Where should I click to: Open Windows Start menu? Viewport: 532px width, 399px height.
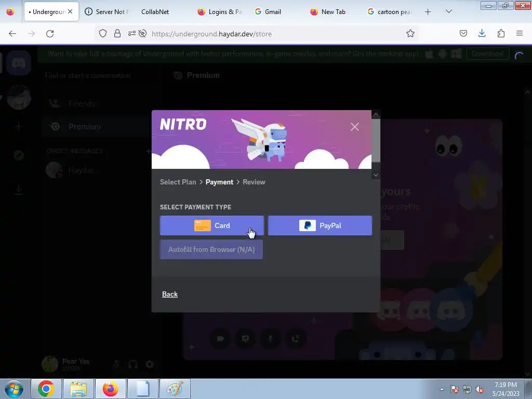pos(14,389)
